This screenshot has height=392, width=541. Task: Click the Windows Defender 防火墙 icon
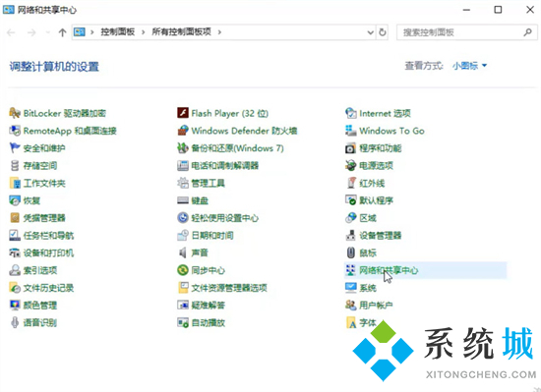pyautogui.click(x=183, y=131)
